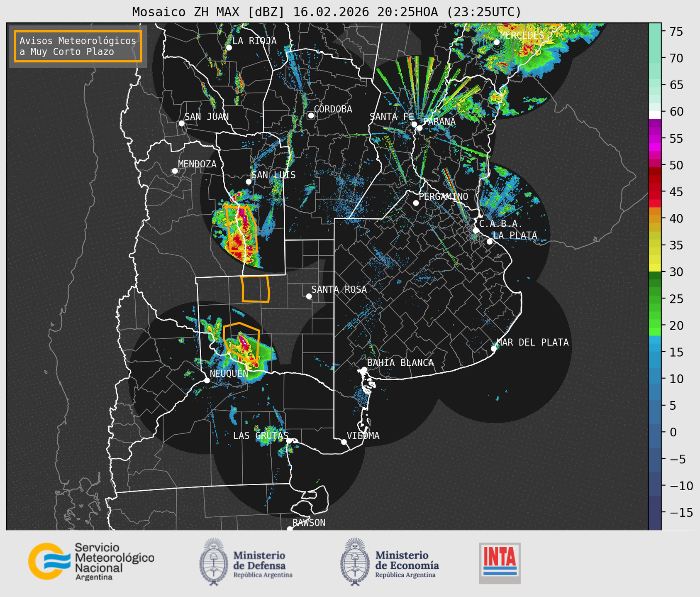Click the 10 dBZ blue color scale band
This screenshot has width=700, height=597.
click(x=655, y=379)
